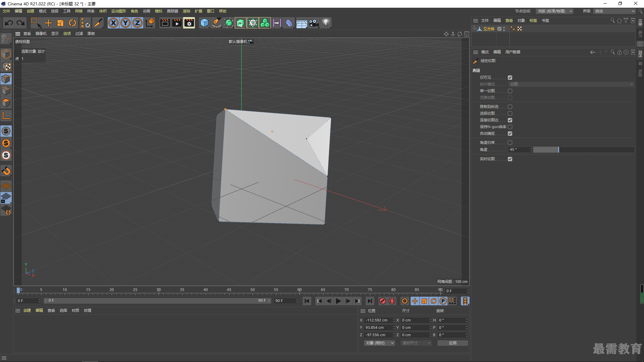The image size is (644, 362).
Task: Toggle the Y axis lock
Action: (125, 23)
